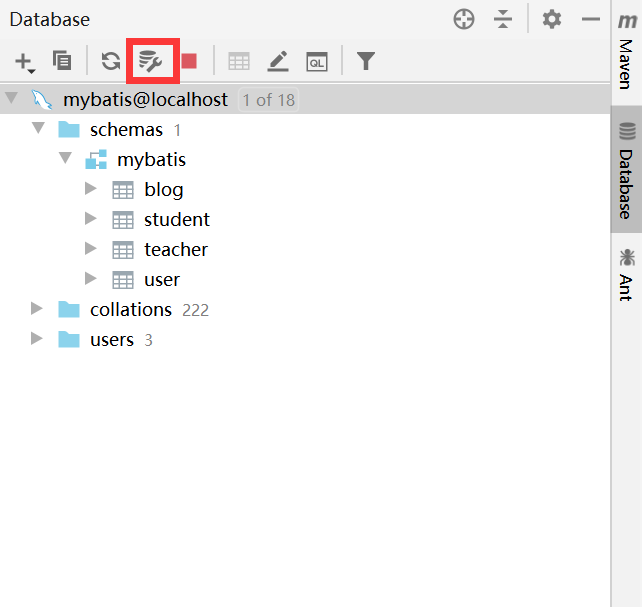Expand the users folder
The height and width of the screenshot is (607, 642).
tap(36, 338)
